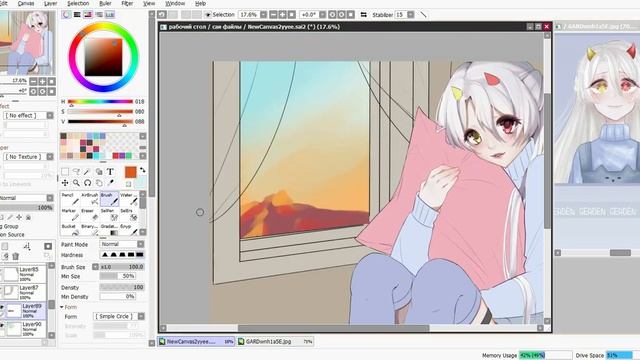Open the Help menu
This screenshot has height=360, width=640.
click(200, 3)
